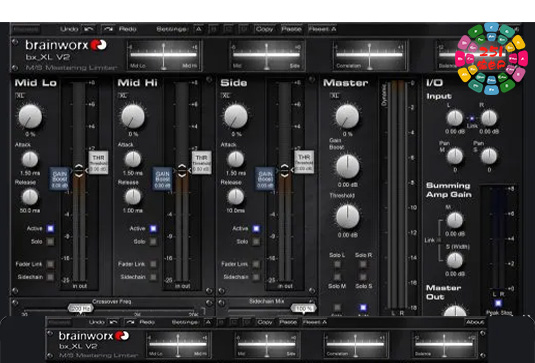Select settings slot B in top toolbar
535x363 pixels.
pos(214,29)
